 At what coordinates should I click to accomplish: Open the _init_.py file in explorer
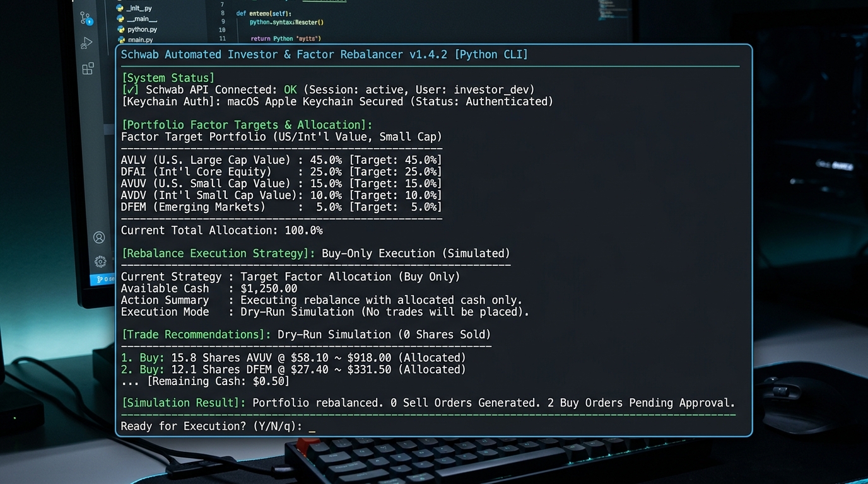pos(134,8)
